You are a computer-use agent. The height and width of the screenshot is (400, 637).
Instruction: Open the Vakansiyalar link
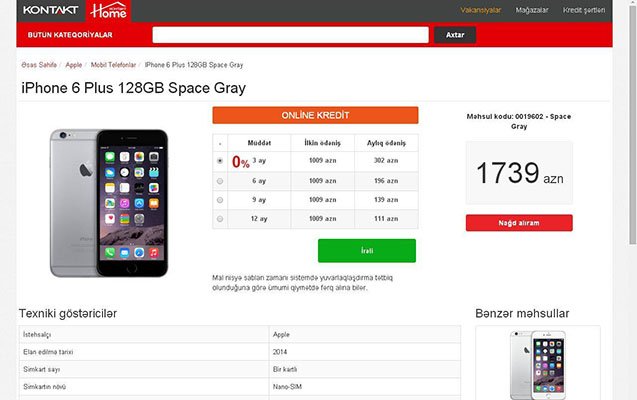point(481,10)
